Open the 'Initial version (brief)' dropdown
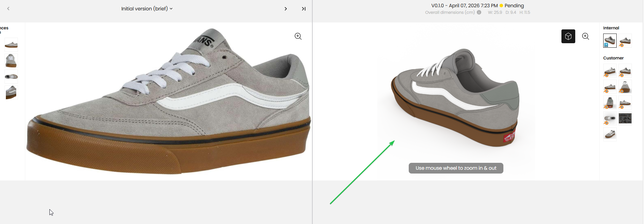This screenshot has height=224, width=644. [x=147, y=9]
